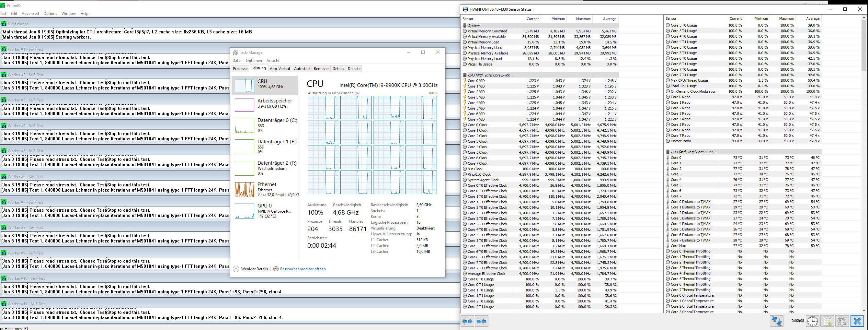Open the Optionen menu in Task-Manager
Viewport: 868px width, 330px height.
click(254, 61)
